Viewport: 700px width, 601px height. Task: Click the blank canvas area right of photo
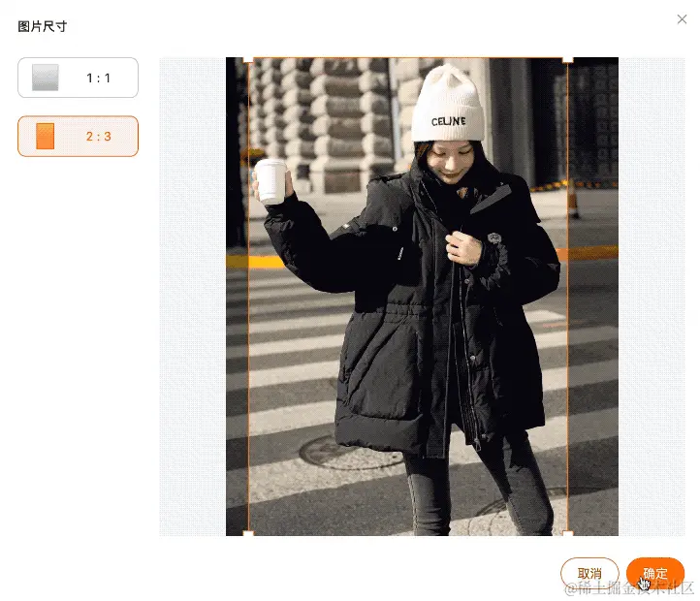[652, 297]
